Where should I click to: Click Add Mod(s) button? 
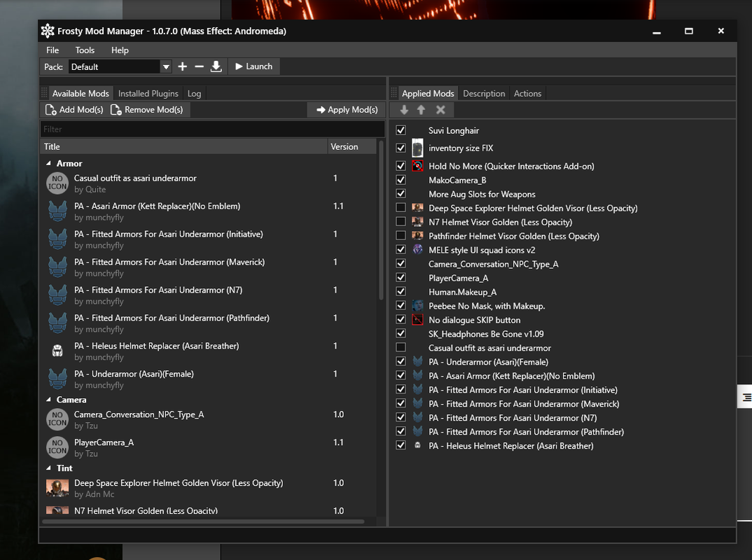[x=74, y=110]
